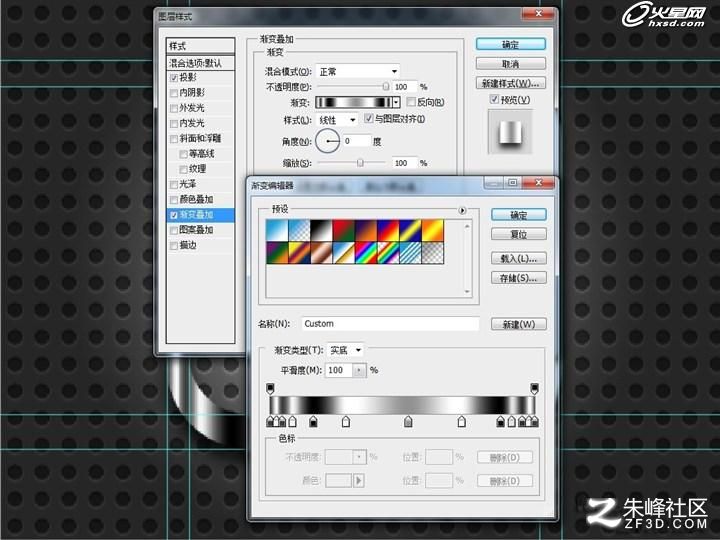720x540 pixels.
Task: Enable the 斜面和浮雕 bevel checkbox
Action: (174, 139)
